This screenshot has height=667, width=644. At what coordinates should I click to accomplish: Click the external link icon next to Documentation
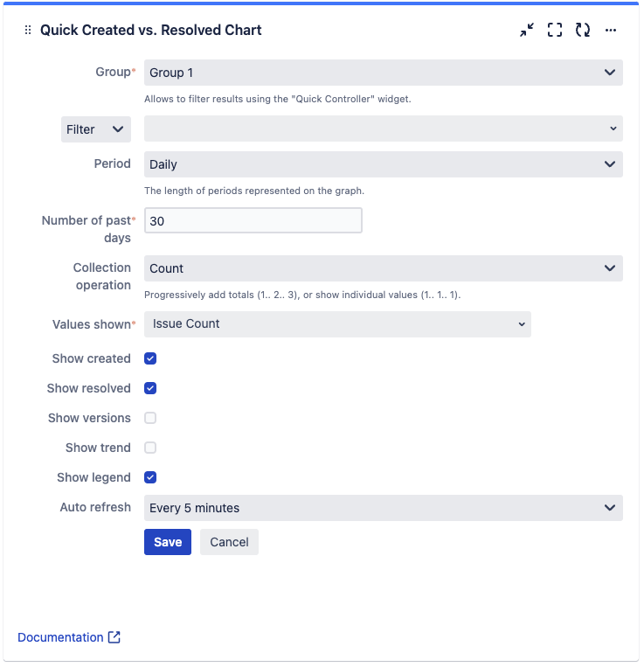pos(114,637)
